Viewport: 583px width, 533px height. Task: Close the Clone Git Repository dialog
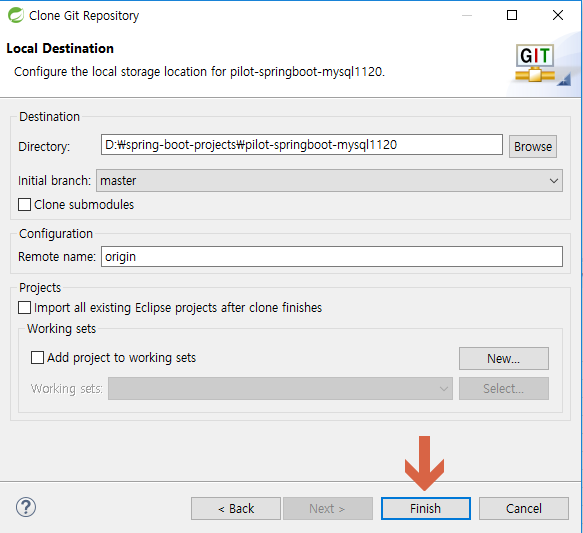coord(558,15)
